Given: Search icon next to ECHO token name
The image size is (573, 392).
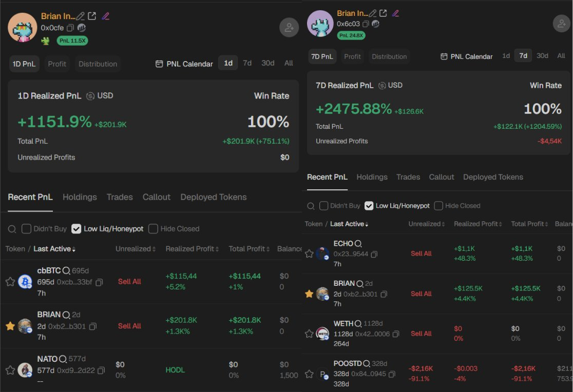Looking at the screenshot, I should coord(358,244).
